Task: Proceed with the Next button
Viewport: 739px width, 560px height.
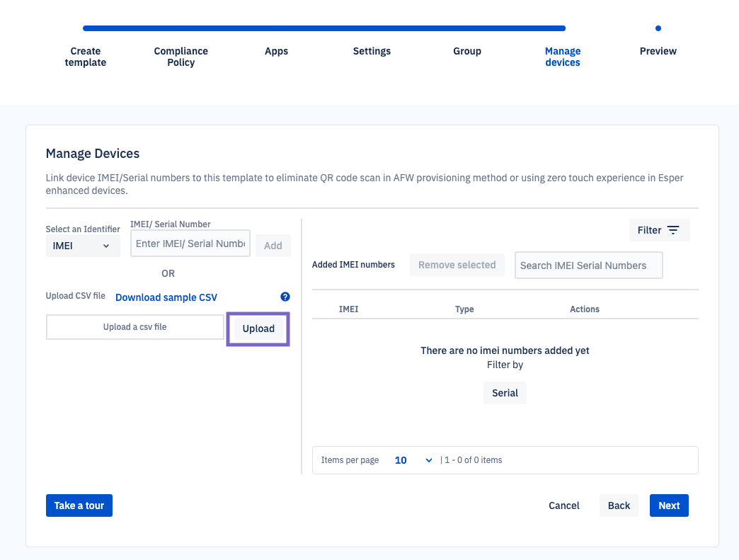Action: (x=669, y=505)
